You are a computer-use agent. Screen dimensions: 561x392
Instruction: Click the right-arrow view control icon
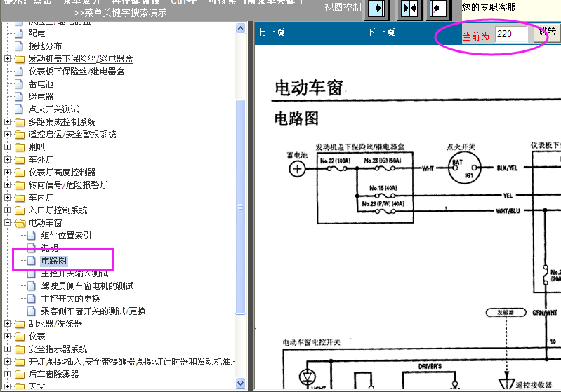point(376,8)
